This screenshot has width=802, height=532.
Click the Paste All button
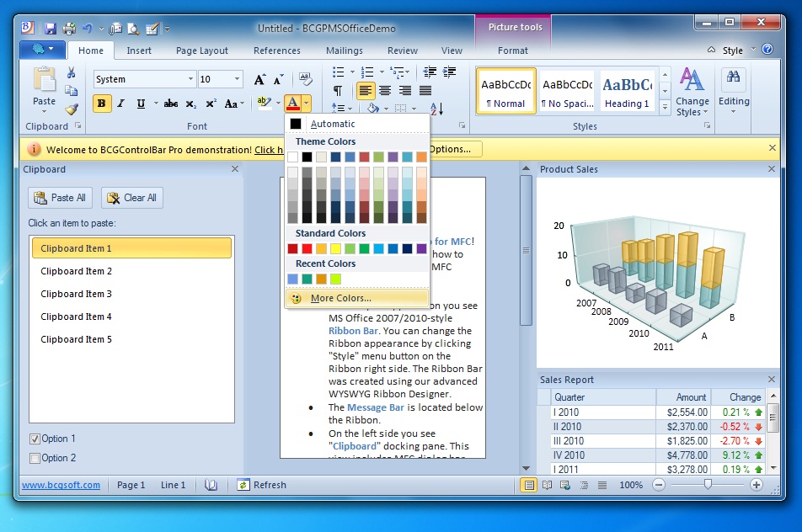point(60,198)
